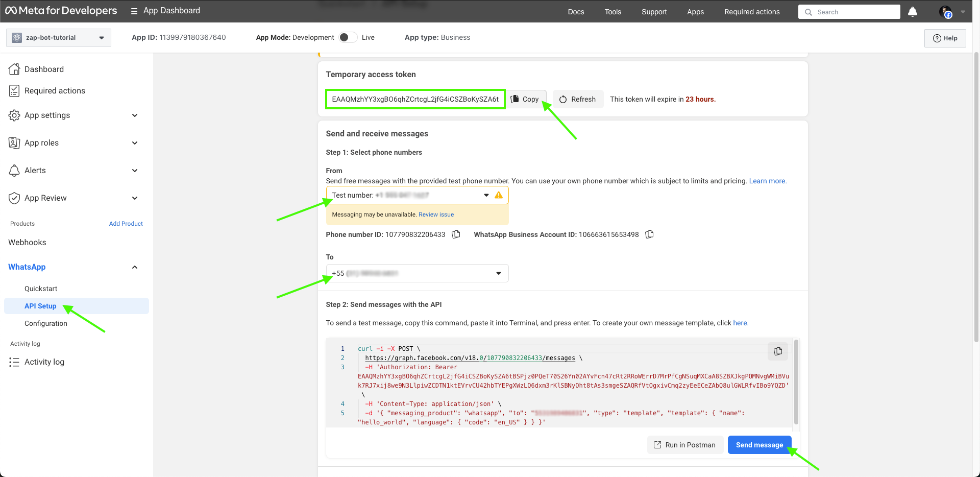Open Tools in top navigation
This screenshot has height=477, width=980.
[x=612, y=12]
